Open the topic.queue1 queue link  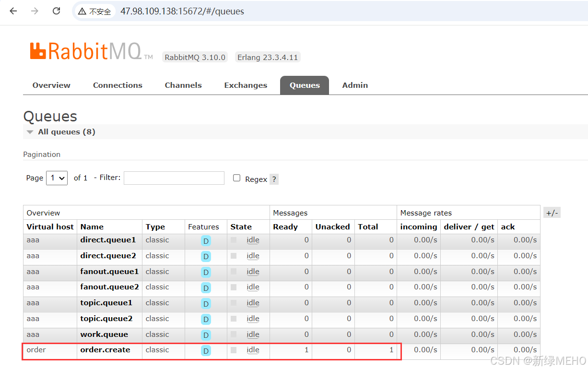click(106, 303)
